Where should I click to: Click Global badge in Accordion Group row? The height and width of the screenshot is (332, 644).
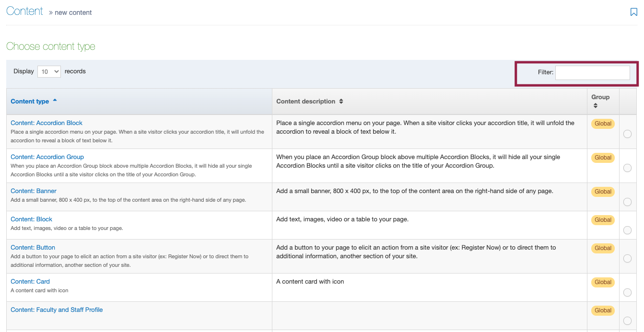tap(603, 158)
